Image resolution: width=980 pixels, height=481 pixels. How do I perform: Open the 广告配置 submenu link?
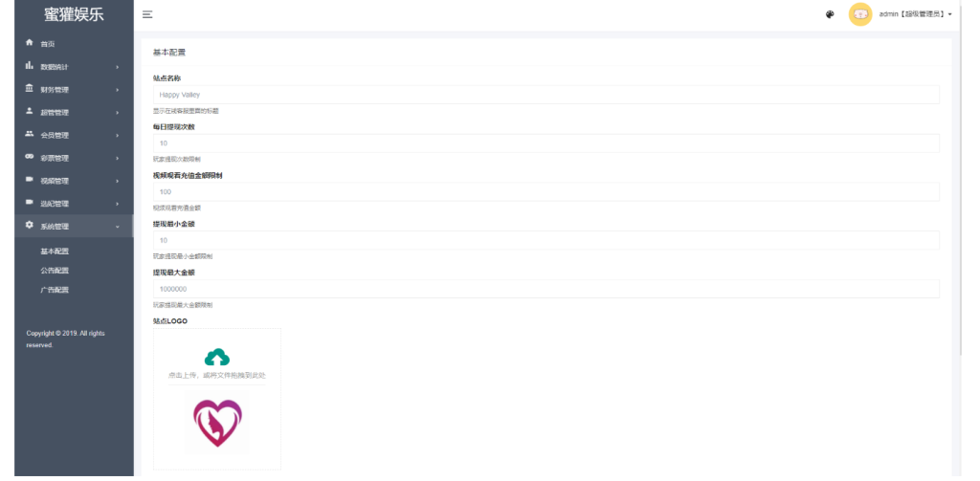tap(55, 290)
